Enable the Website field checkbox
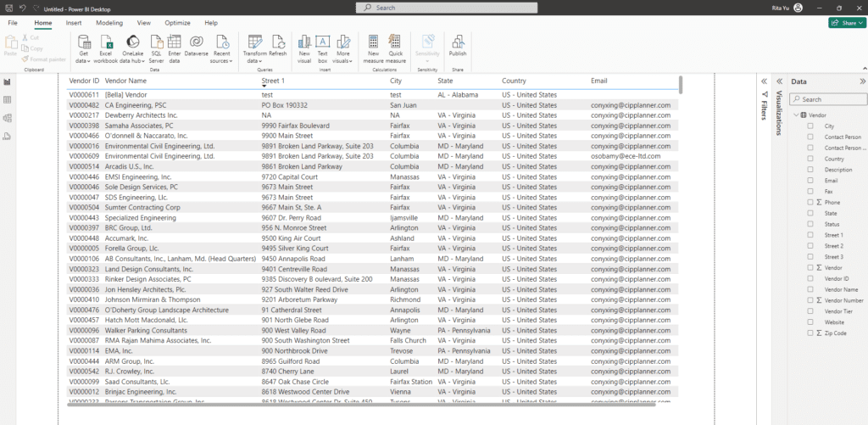 [x=810, y=322]
